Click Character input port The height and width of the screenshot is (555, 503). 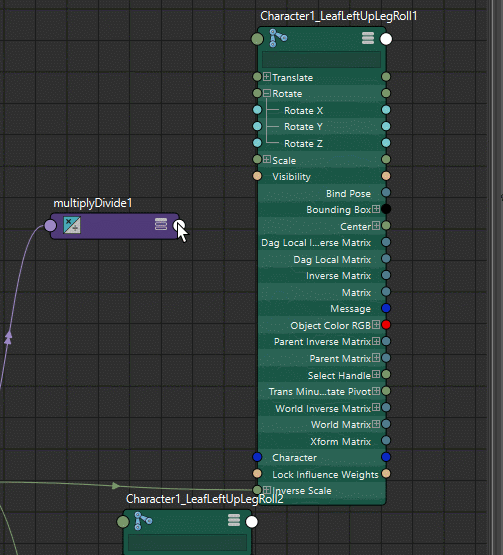tap(257, 457)
